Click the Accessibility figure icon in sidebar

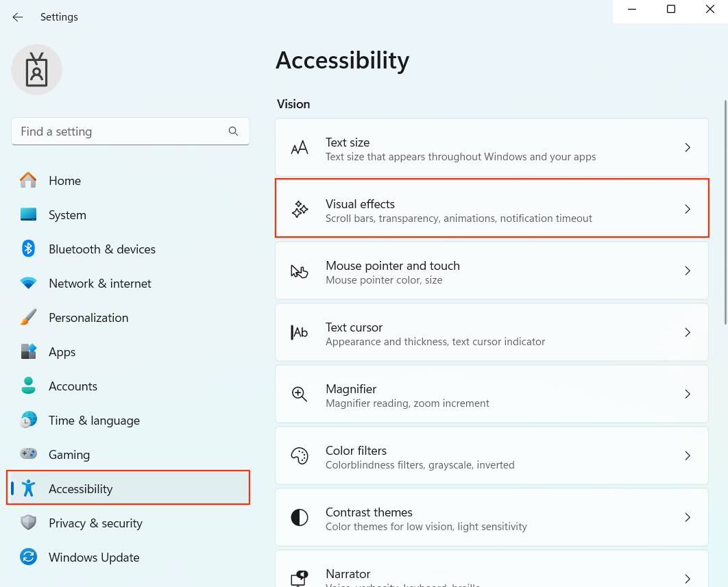click(28, 488)
